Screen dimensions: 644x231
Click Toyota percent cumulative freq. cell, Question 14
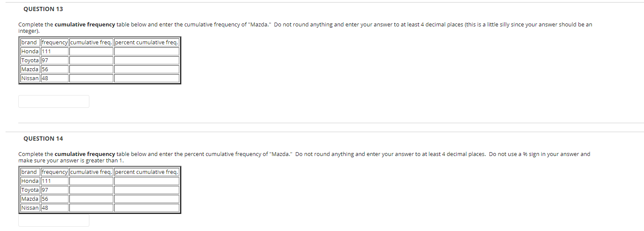coord(146,190)
